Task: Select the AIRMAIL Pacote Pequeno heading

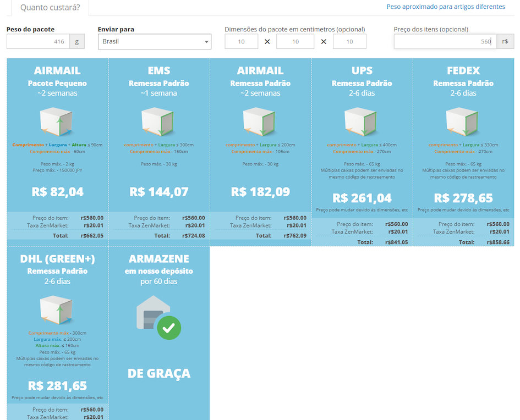Action: [57, 70]
